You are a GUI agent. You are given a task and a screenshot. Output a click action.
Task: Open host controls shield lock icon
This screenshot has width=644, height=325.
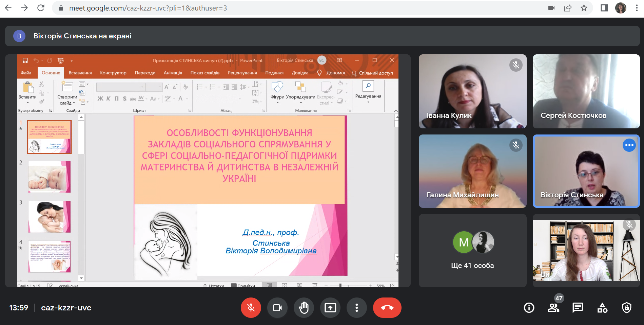(627, 308)
